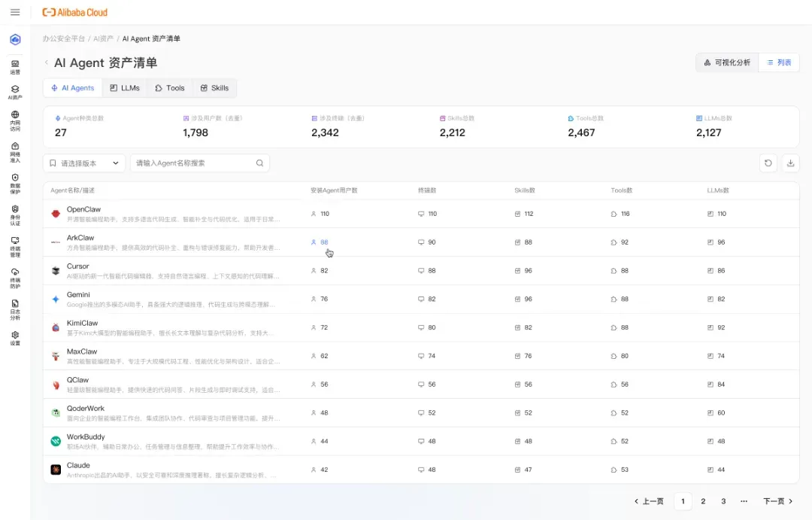Viewport: 812px width, 520px height.
Task: Click the Claude Tools count 53
Action: [625, 470]
